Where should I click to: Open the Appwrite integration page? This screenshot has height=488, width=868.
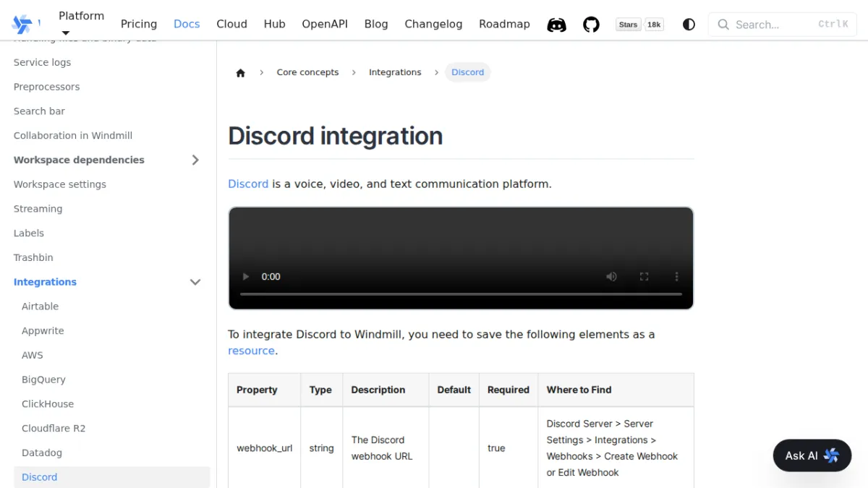click(43, 331)
